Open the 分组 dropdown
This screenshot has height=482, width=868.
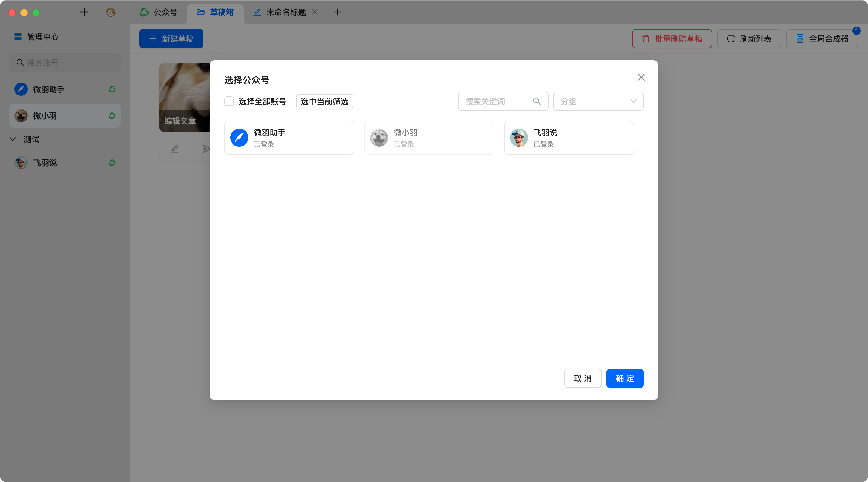point(599,102)
